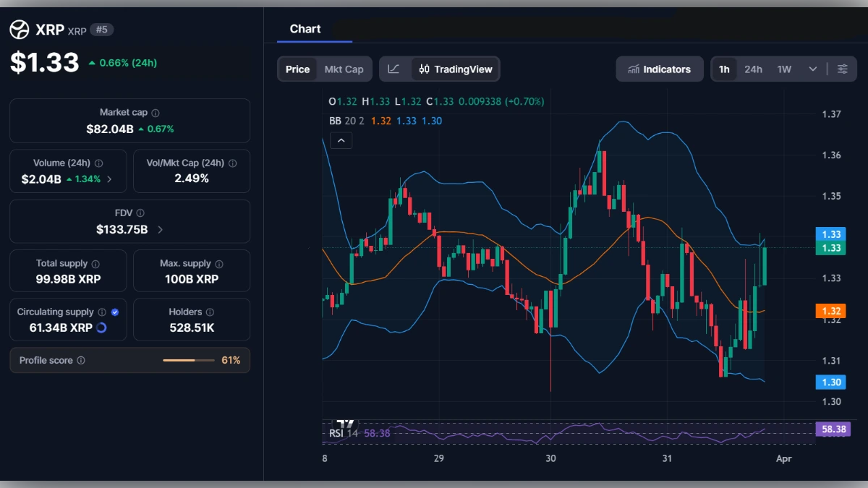Open chart settings via sliders icon

tap(842, 69)
